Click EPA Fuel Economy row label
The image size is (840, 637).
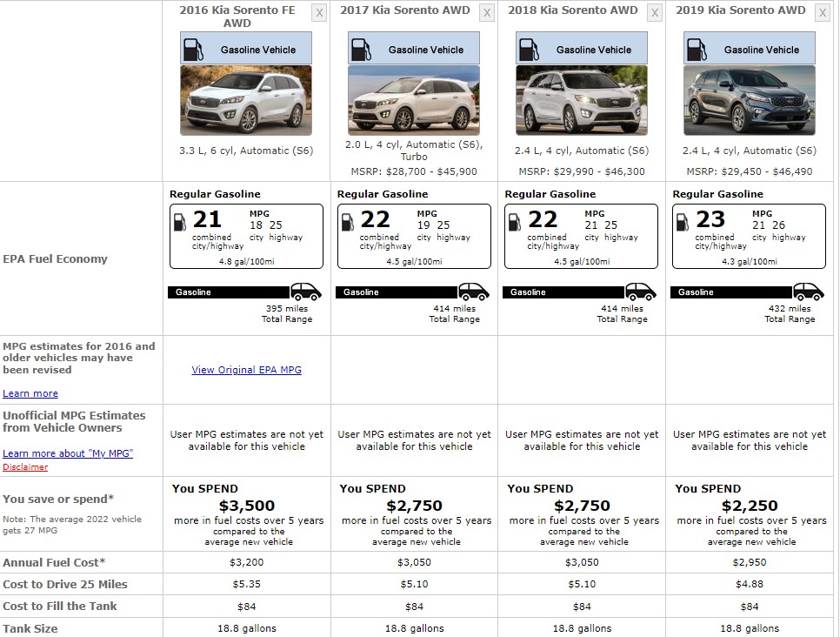pyautogui.click(x=55, y=259)
